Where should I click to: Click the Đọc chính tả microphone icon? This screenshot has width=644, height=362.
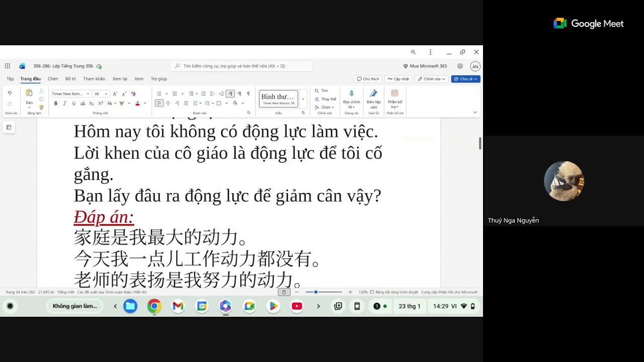(x=351, y=94)
